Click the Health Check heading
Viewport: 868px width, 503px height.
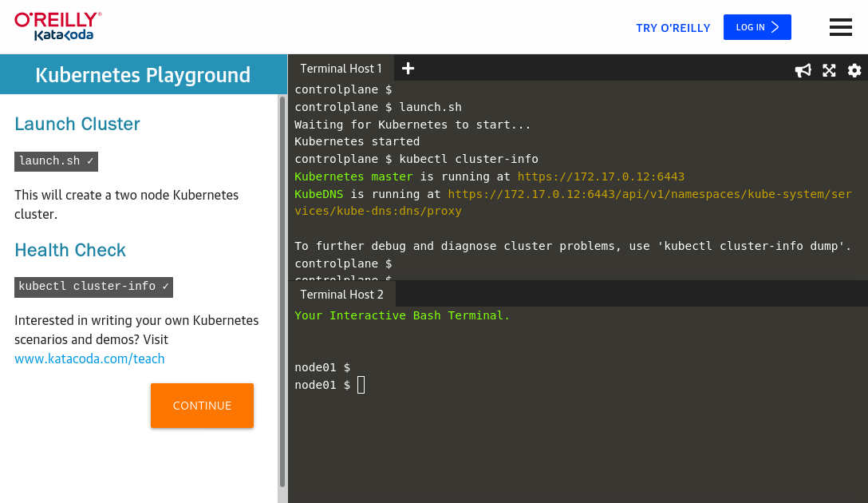coord(70,250)
